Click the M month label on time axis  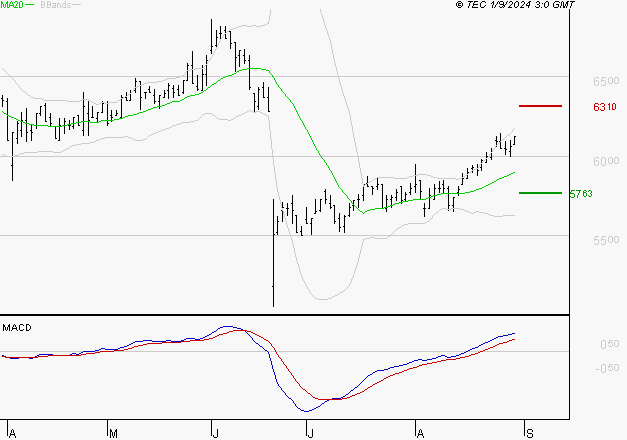113,434
